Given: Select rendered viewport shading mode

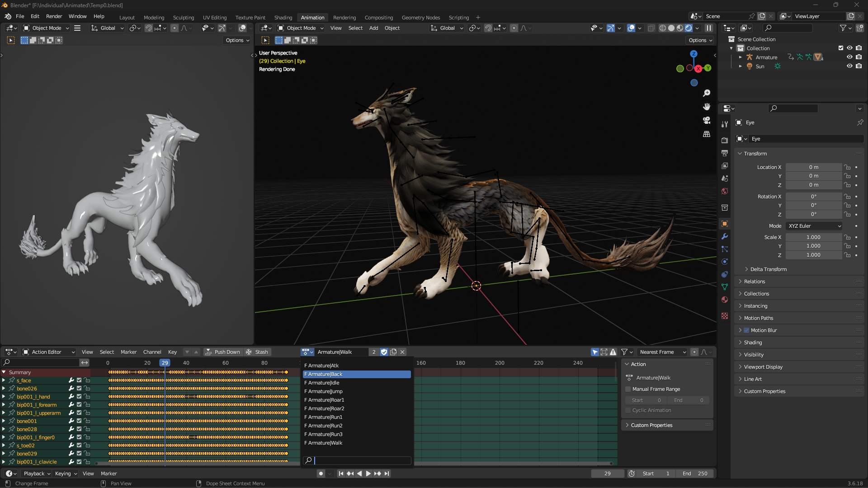Looking at the screenshot, I should pos(689,28).
